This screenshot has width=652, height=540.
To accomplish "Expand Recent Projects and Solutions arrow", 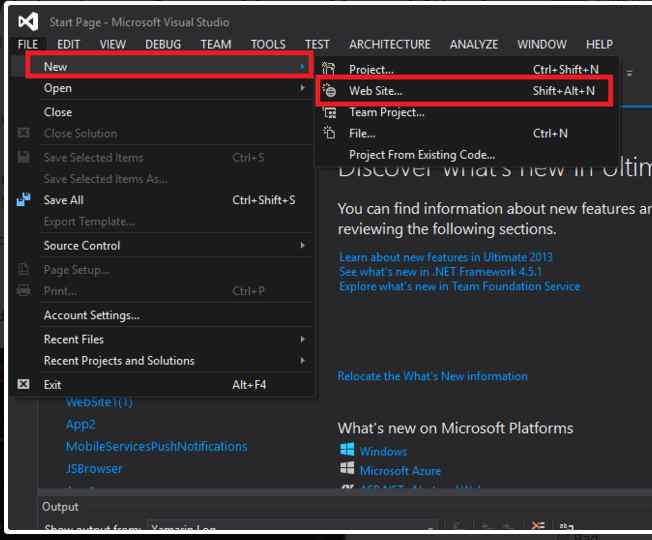I will click(x=302, y=360).
